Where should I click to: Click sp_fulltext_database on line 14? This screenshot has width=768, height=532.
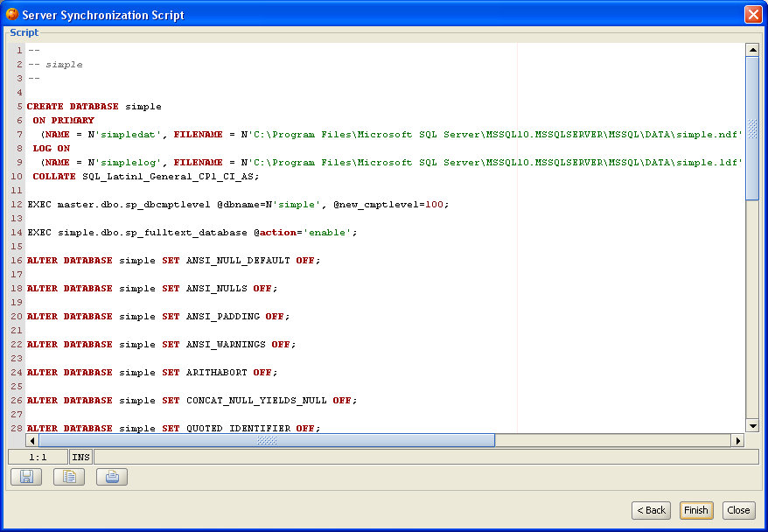coord(186,232)
